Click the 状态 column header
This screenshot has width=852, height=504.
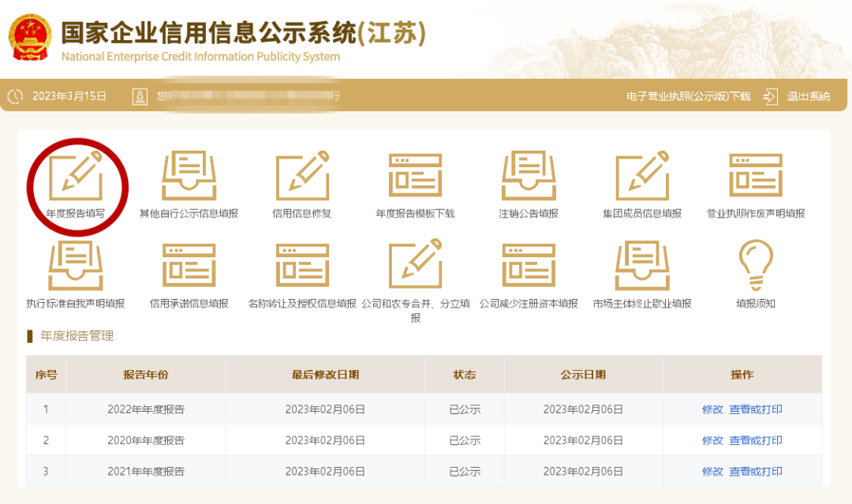coord(465,375)
